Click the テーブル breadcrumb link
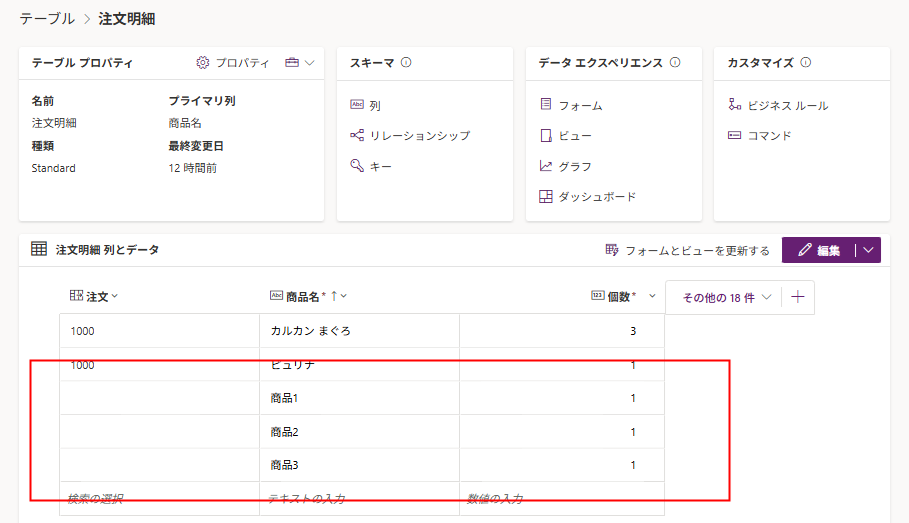 click(46, 19)
